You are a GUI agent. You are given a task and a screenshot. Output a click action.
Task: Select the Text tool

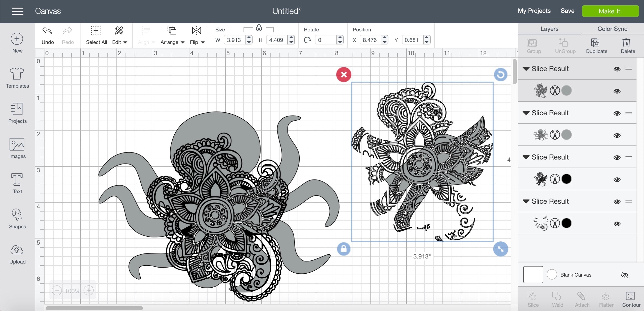[x=17, y=183]
